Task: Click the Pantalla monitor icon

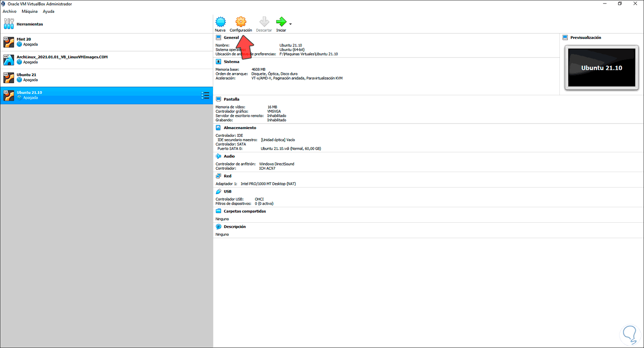Action: [x=218, y=99]
